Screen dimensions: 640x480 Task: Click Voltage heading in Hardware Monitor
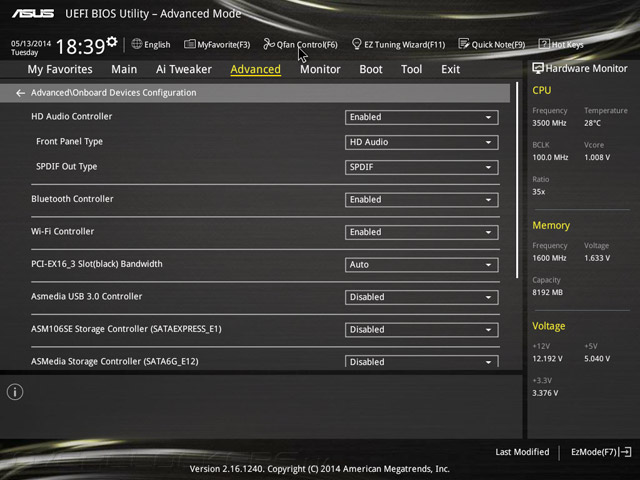549,326
